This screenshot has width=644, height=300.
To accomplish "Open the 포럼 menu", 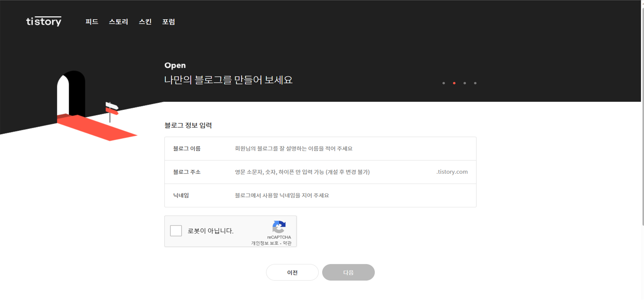I will (169, 22).
